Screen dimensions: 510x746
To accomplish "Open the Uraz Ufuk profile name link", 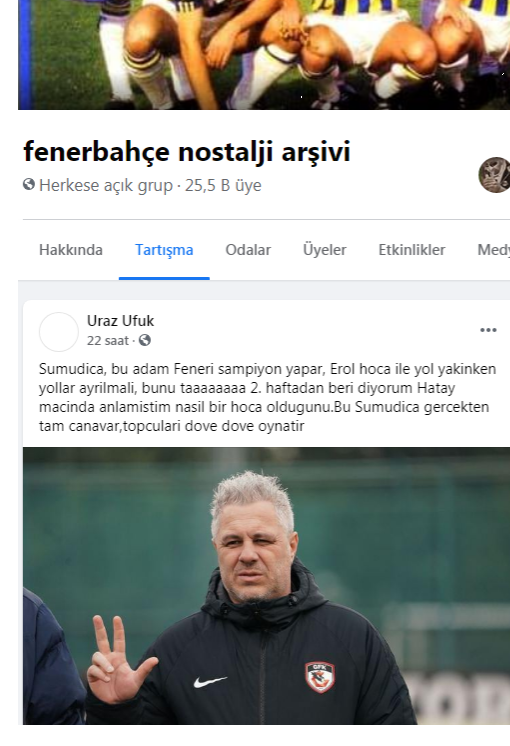I will tap(120, 321).
